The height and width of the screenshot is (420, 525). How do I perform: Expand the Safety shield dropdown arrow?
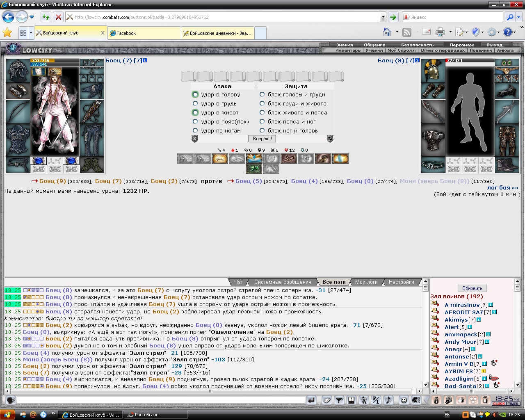coord(482,32)
